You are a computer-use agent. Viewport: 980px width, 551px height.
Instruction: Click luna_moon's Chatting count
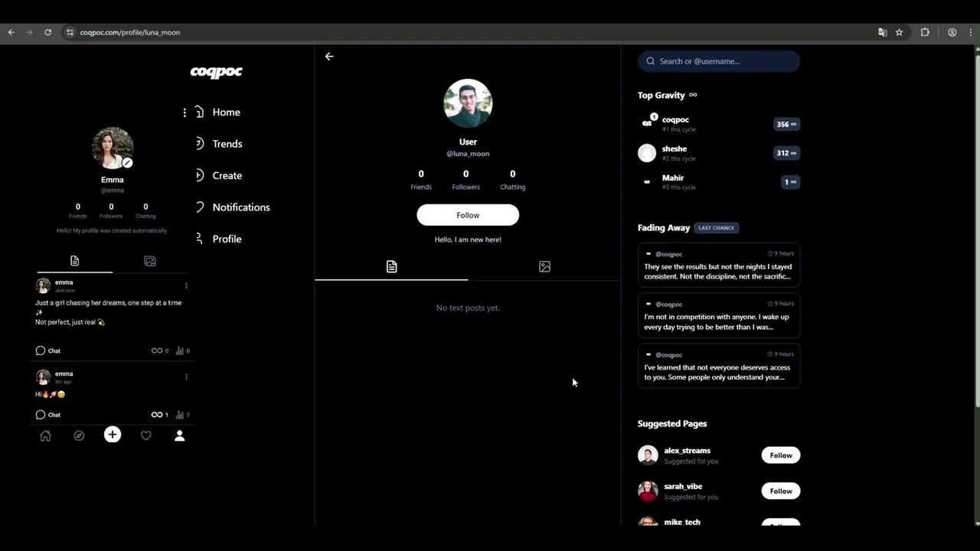[x=512, y=180]
